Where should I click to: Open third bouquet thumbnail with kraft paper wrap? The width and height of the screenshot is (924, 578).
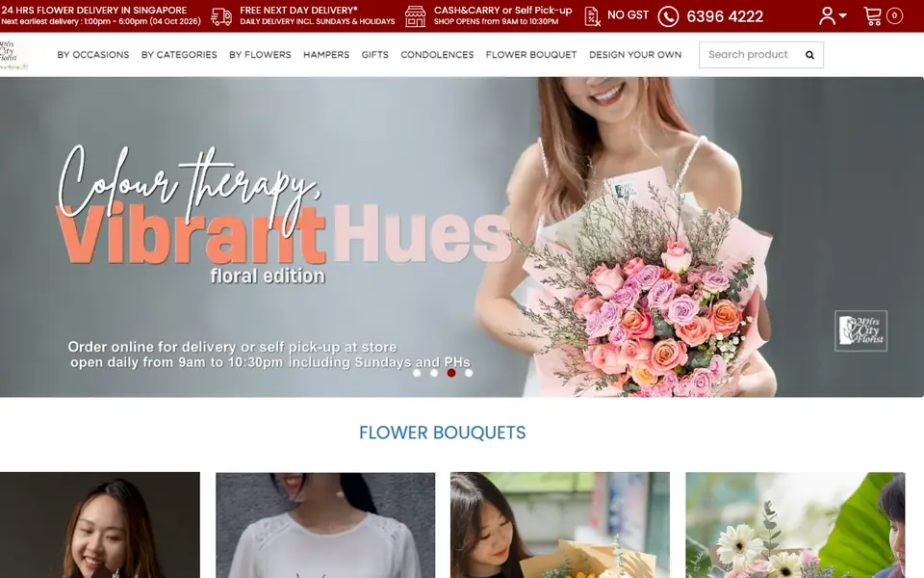point(560,525)
